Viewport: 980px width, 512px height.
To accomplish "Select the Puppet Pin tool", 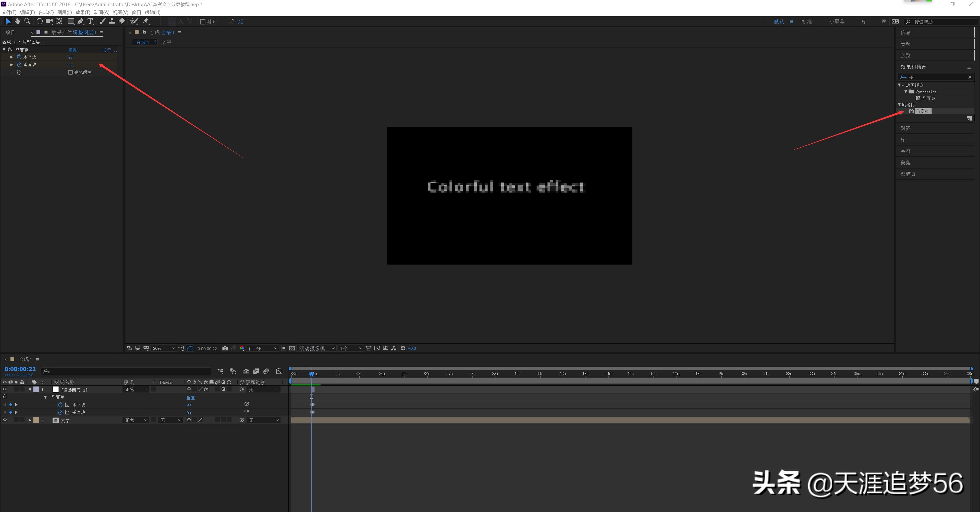I will 146,21.
